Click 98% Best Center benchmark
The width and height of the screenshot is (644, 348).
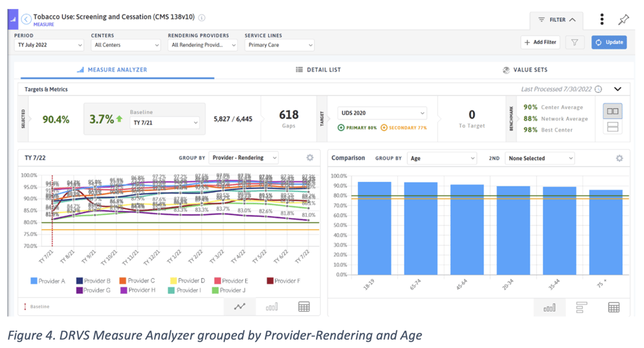pyautogui.click(x=548, y=130)
